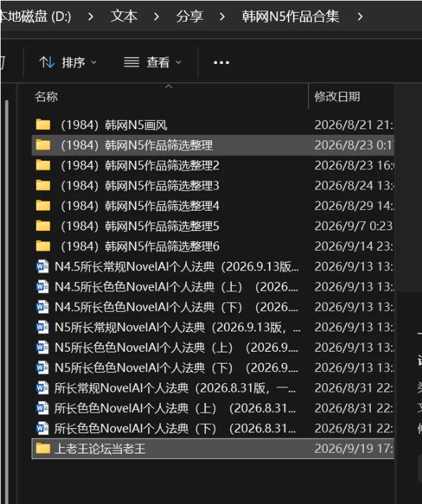Click folder icon of (1984) 韩网N5作品筛选整理

pyautogui.click(x=43, y=145)
